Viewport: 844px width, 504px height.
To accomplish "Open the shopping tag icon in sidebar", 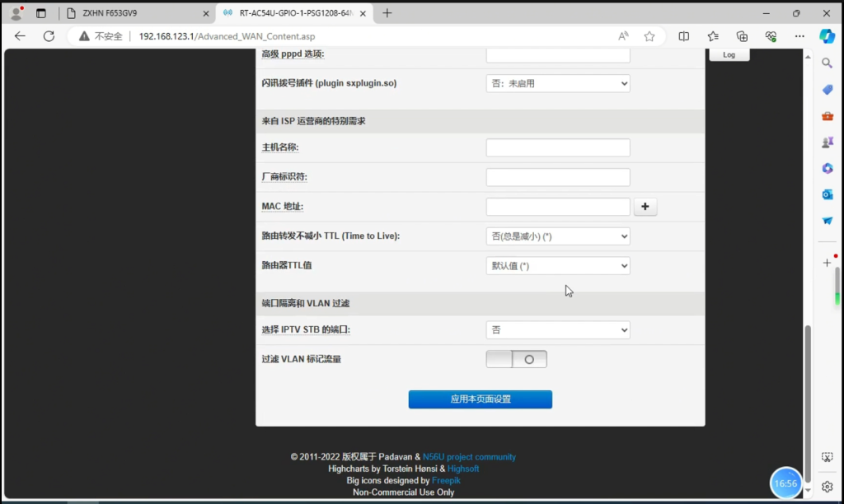I will (828, 89).
